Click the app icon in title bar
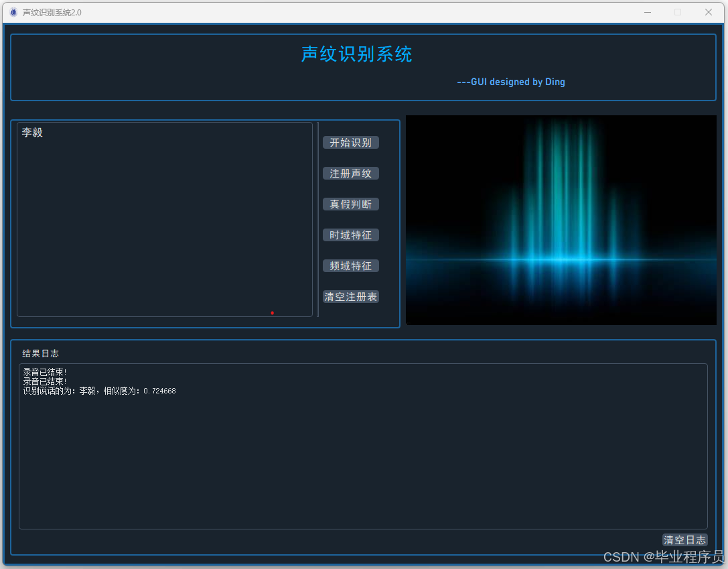Screen dimensions: 728x569 [x=13, y=12]
